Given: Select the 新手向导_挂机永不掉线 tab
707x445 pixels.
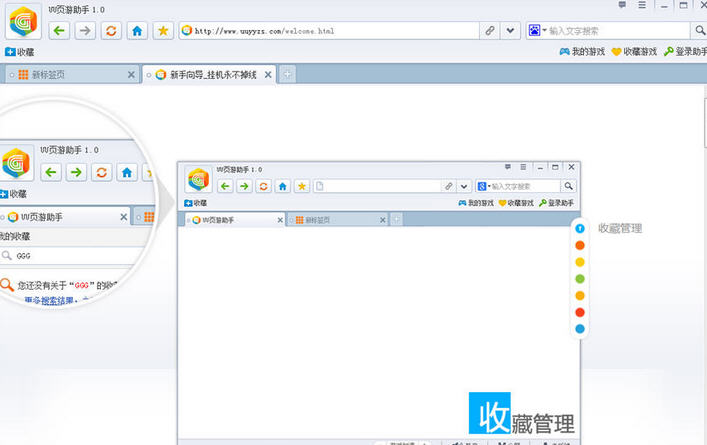Looking at the screenshot, I should 208,75.
